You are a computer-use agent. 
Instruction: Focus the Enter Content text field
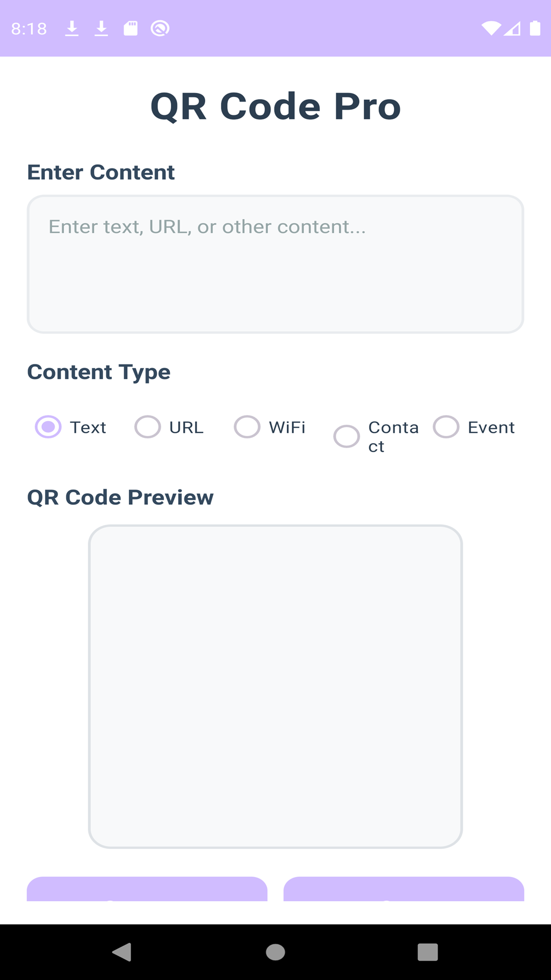point(275,264)
